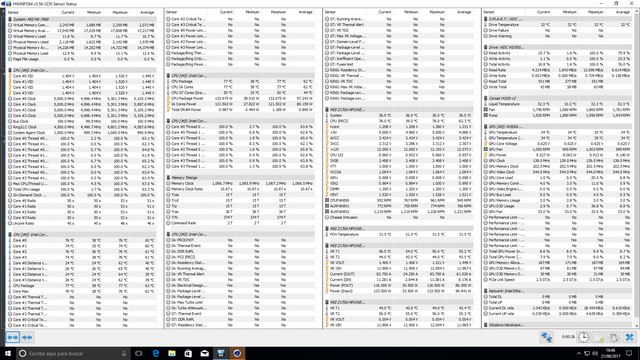Click the taskbar search box
640x360 pixels.
[73, 353]
